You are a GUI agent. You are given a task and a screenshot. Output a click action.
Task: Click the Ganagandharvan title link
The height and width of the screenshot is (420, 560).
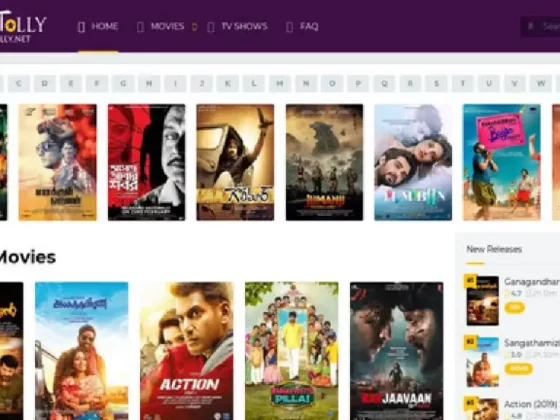pos(532,282)
